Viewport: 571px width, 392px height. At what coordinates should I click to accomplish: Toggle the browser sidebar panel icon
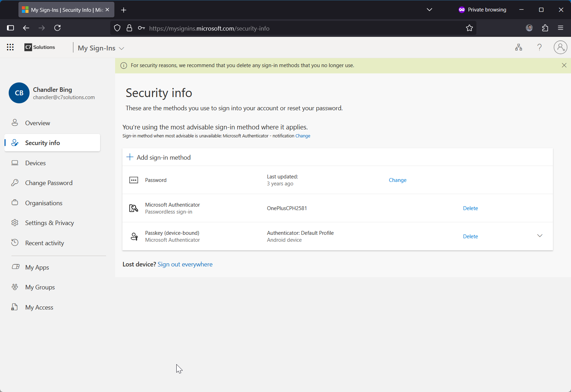click(x=10, y=28)
